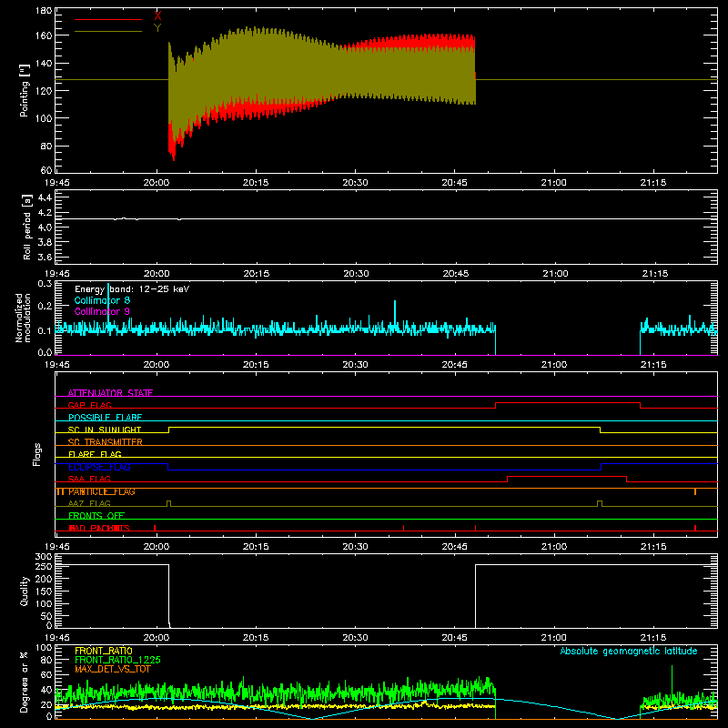Click the Flags axis title
The image size is (728, 728).
[x=36, y=454]
